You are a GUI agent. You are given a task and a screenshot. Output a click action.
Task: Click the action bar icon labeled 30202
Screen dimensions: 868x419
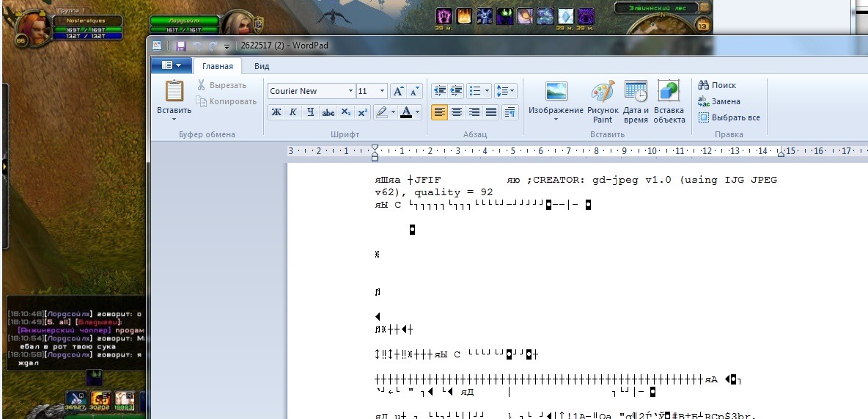[x=100, y=400]
